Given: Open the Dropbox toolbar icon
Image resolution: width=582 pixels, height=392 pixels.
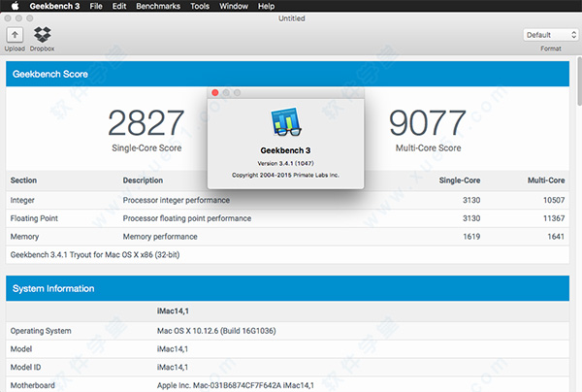Looking at the screenshot, I should (43, 35).
